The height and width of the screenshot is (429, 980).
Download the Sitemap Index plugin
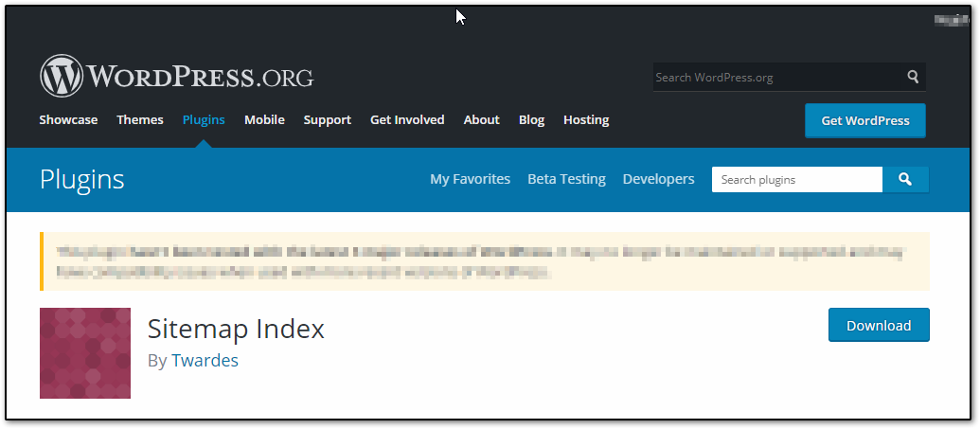878,325
